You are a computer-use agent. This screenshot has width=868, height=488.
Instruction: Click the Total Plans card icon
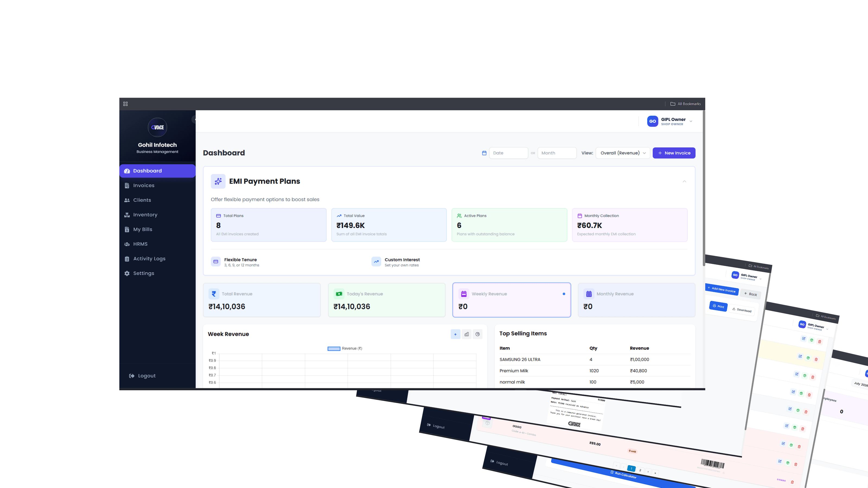218,216
